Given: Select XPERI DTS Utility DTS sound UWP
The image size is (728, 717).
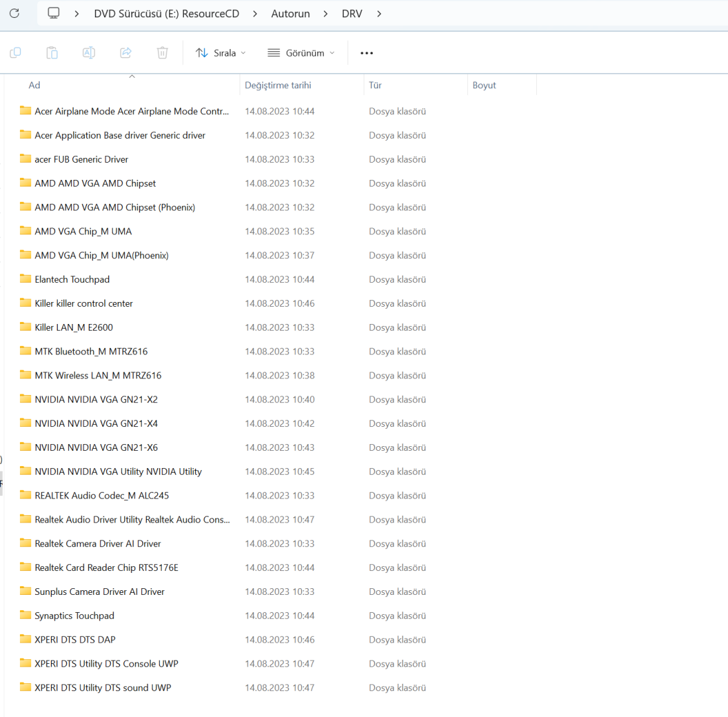Looking at the screenshot, I should point(103,688).
